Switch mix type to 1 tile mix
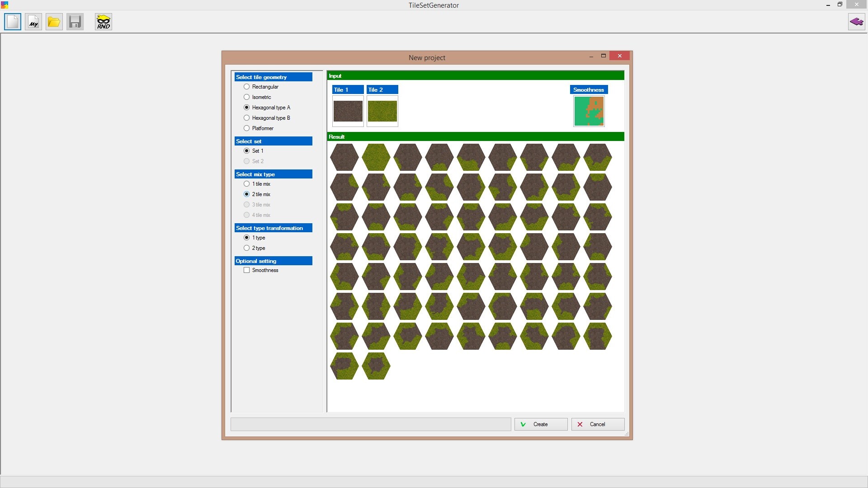The image size is (868, 488). (247, 184)
